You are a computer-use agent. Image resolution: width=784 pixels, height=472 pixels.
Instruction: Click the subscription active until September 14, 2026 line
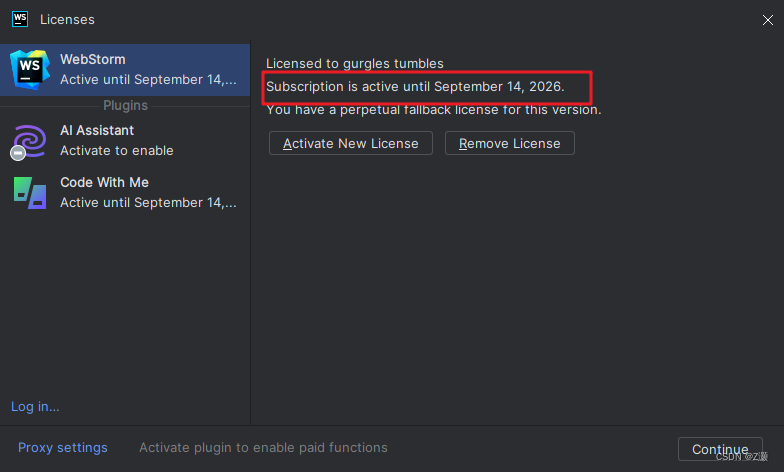point(415,86)
